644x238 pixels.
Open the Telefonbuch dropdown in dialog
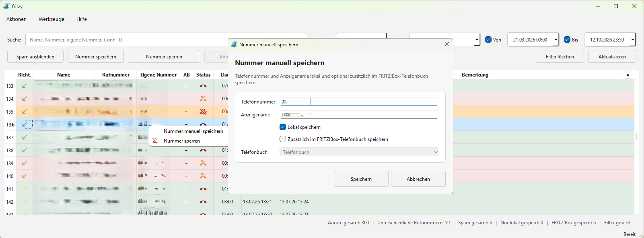click(359, 152)
